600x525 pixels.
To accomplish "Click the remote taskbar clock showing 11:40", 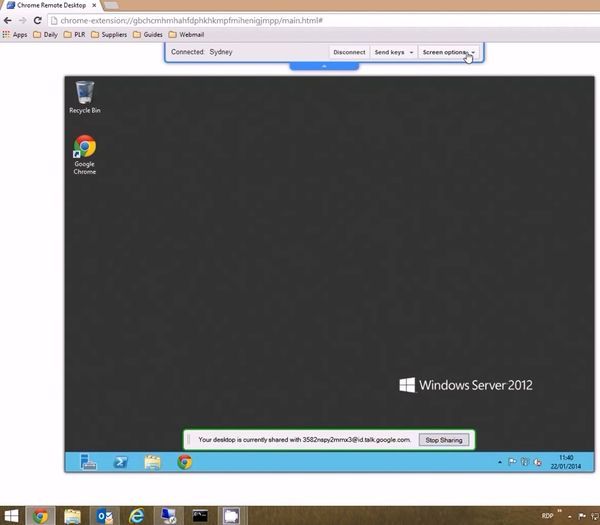I will tap(567, 462).
